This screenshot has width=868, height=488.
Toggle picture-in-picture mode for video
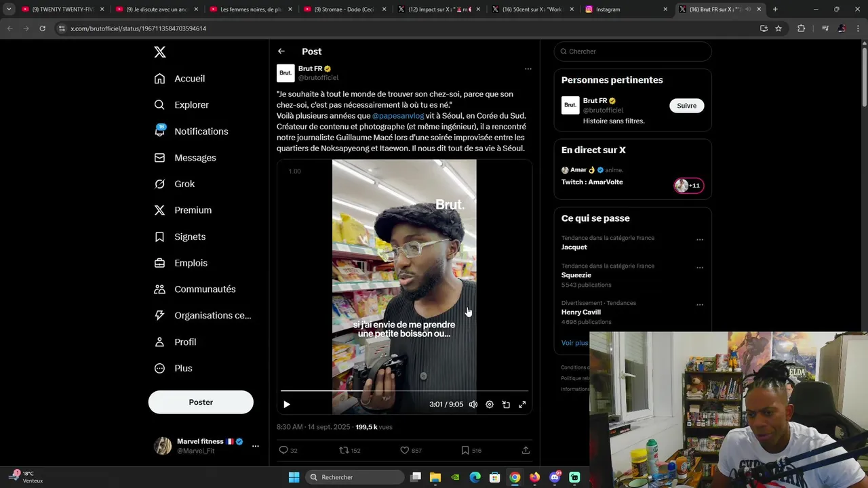[x=506, y=405]
